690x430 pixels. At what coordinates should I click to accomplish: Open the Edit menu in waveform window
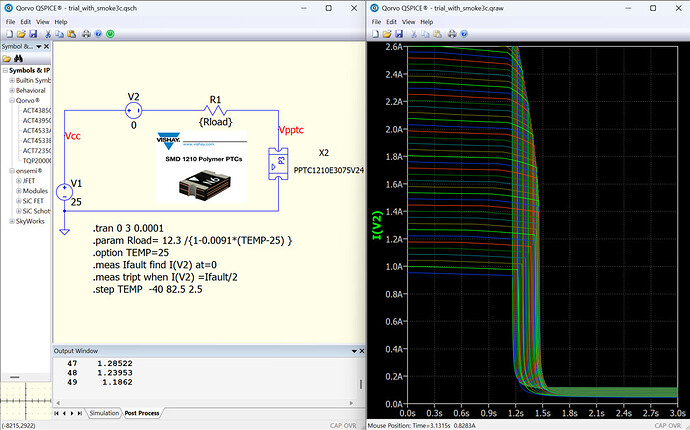point(392,22)
